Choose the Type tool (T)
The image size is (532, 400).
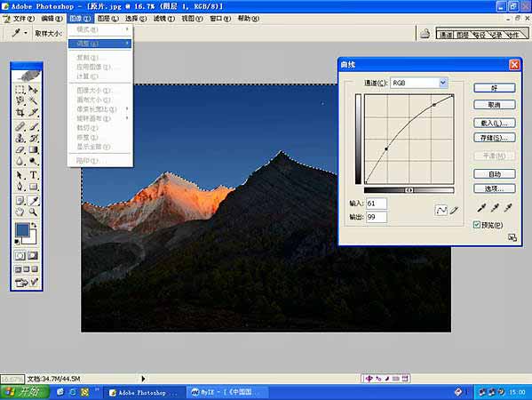coord(33,175)
